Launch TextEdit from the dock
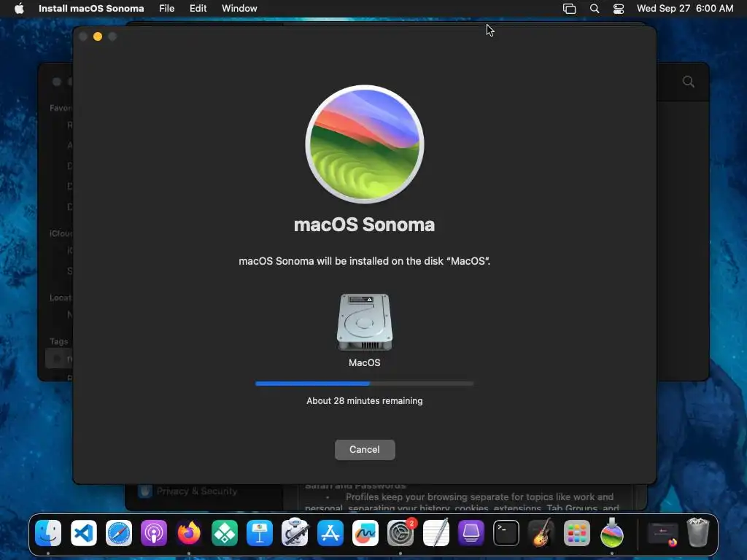747x560 pixels. 436,533
